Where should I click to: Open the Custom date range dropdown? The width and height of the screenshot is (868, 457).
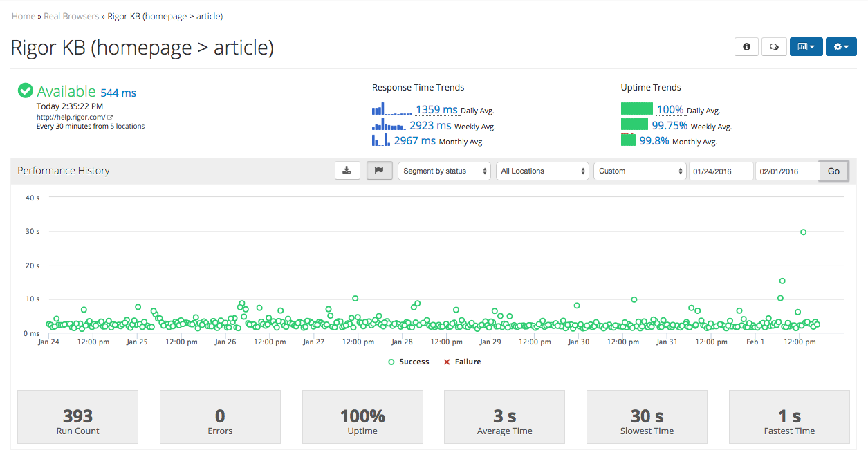tap(640, 171)
